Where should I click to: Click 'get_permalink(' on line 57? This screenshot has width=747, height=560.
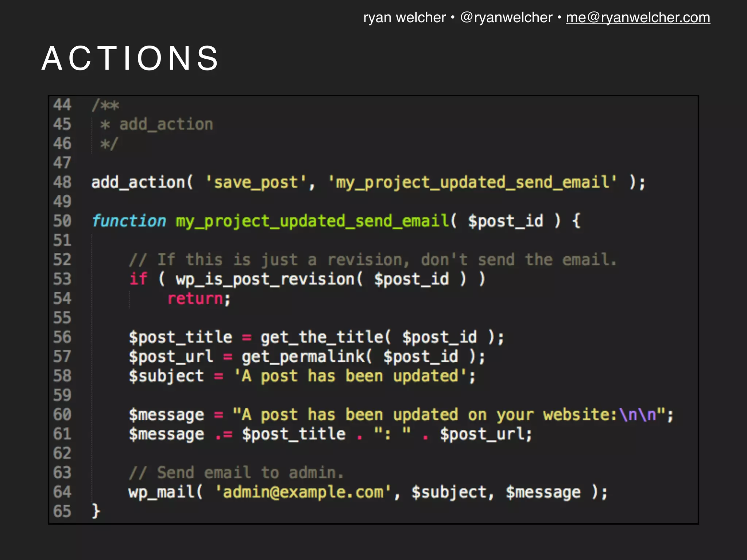click(307, 357)
